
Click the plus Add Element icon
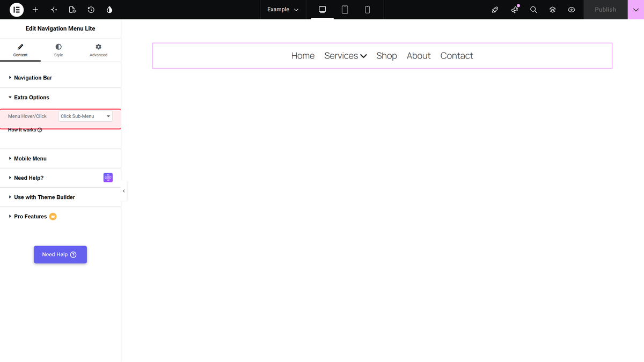pos(35,10)
